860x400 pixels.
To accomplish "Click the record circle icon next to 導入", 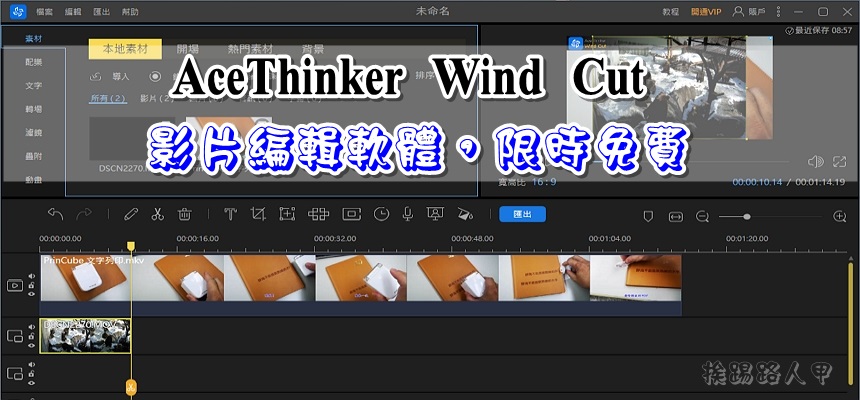I will [x=155, y=77].
